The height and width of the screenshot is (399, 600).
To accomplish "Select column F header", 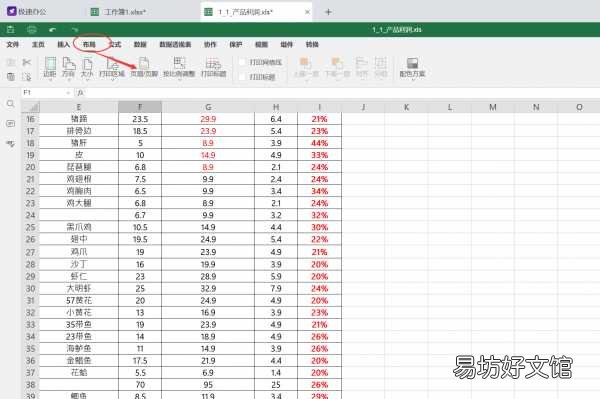I will tap(140, 107).
